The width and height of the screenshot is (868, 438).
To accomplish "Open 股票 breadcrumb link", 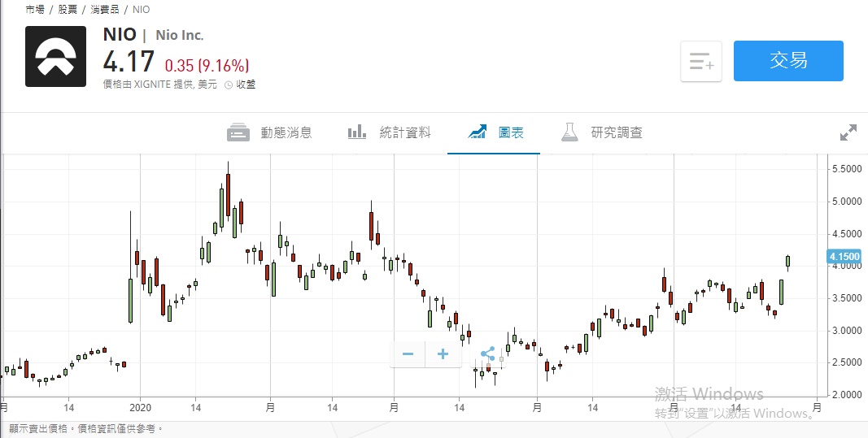I will pos(68,10).
